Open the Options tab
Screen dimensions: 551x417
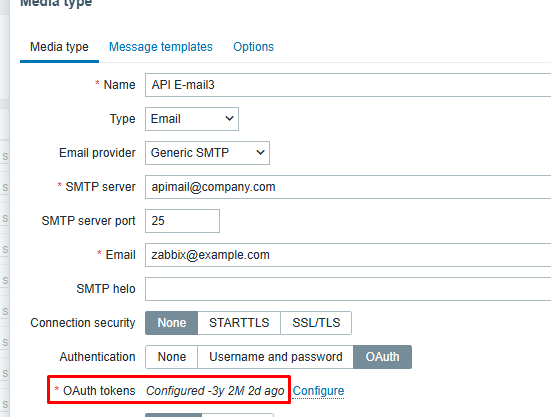[253, 47]
